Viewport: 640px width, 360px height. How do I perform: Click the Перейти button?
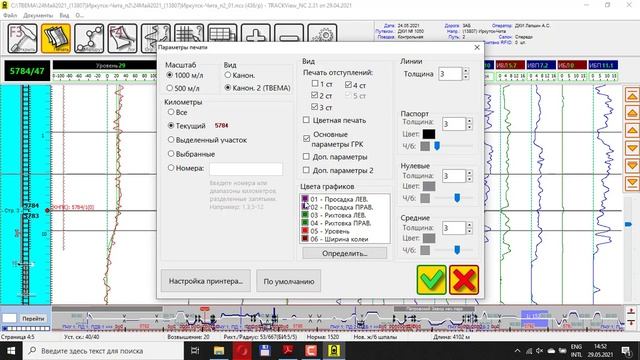pos(33,318)
